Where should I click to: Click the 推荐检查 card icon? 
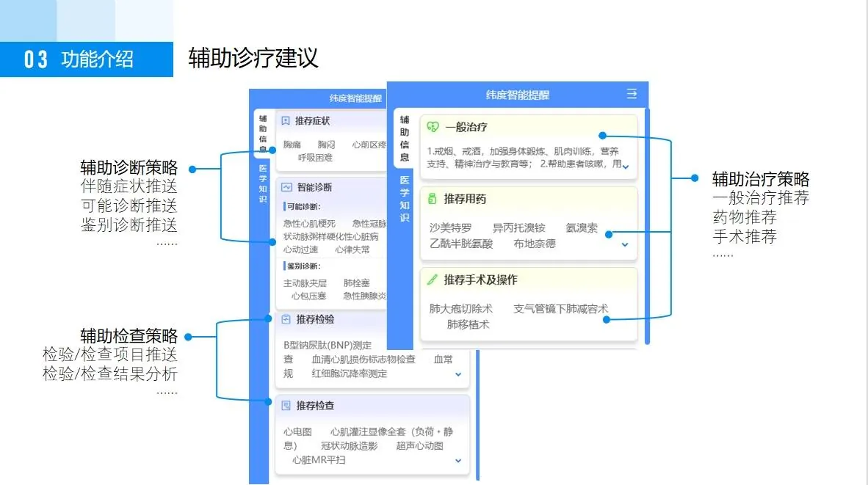286,405
